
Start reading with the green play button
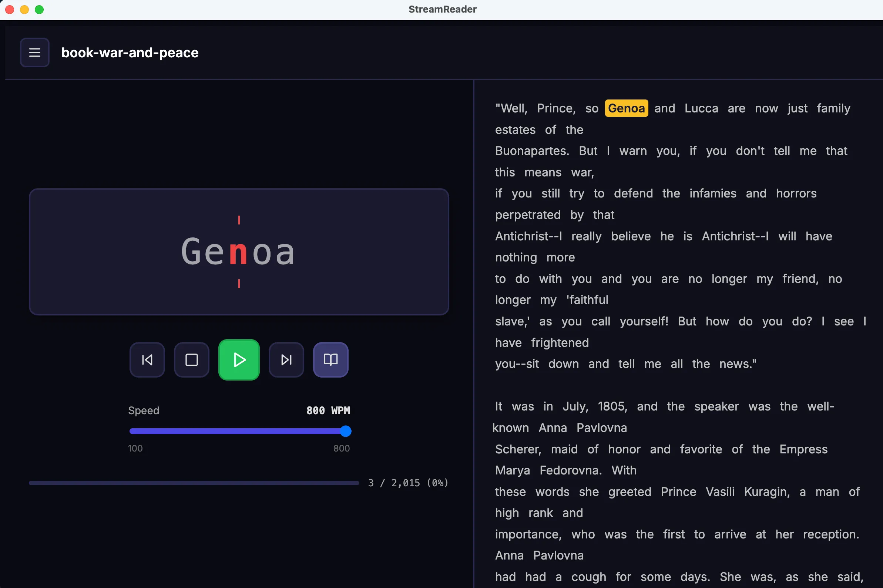pyautogui.click(x=239, y=359)
